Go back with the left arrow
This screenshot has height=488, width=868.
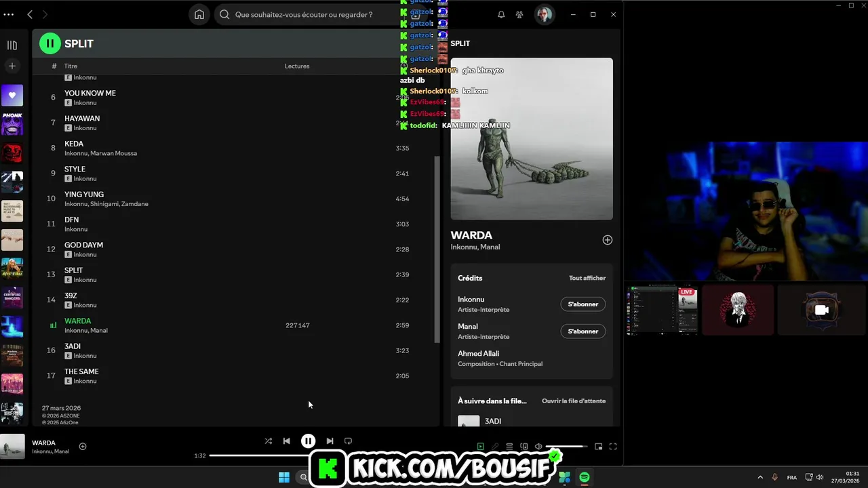pyautogui.click(x=30, y=14)
